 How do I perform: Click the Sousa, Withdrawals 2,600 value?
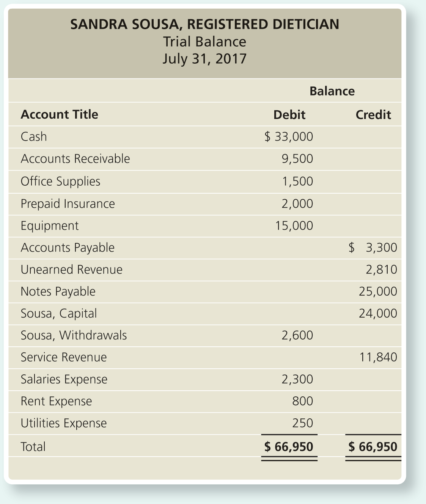[x=297, y=335]
